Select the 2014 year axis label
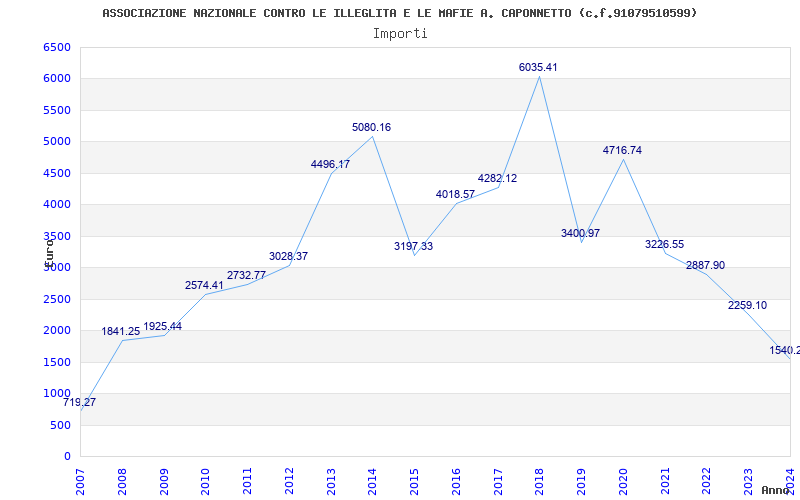The width and height of the screenshot is (800, 500). pyautogui.click(x=372, y=482)
